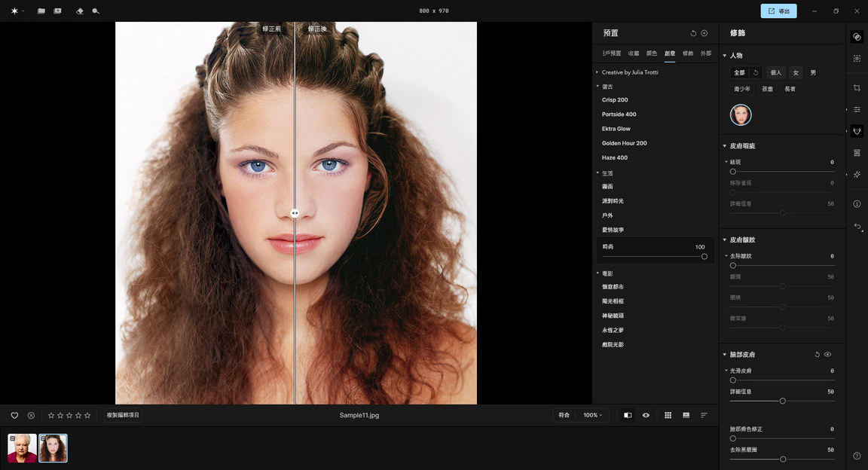
Task: Switch to the 顏色 presets tab
Action: tap(652, 53)
